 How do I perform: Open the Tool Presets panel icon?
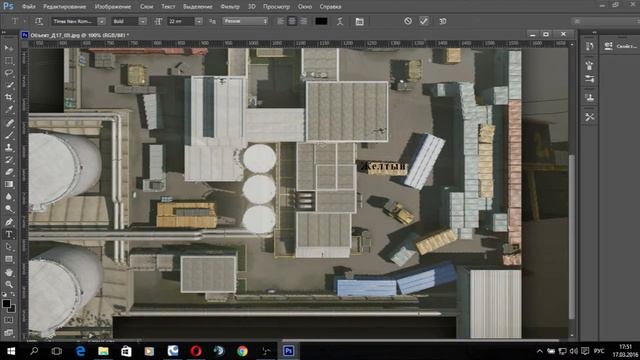pyautogui.click(x=589, y=117)
